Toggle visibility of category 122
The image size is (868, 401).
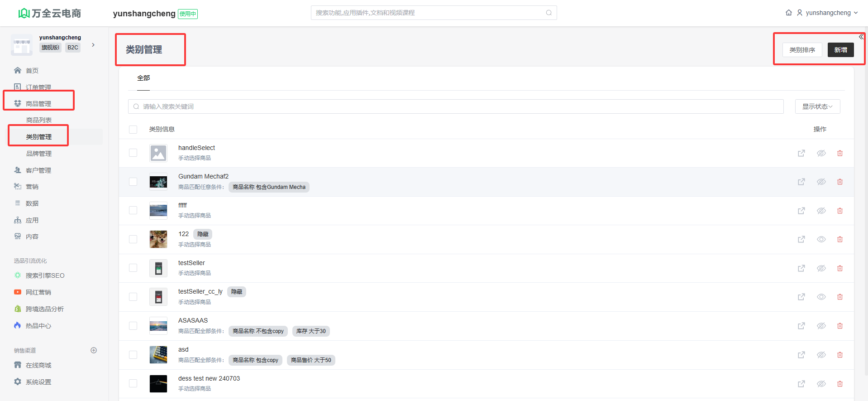821,239
